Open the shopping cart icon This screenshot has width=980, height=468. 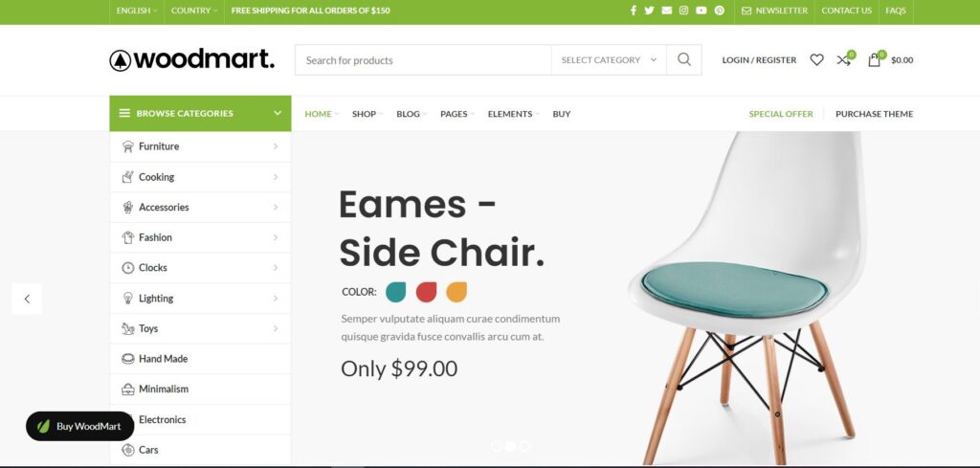875,59
